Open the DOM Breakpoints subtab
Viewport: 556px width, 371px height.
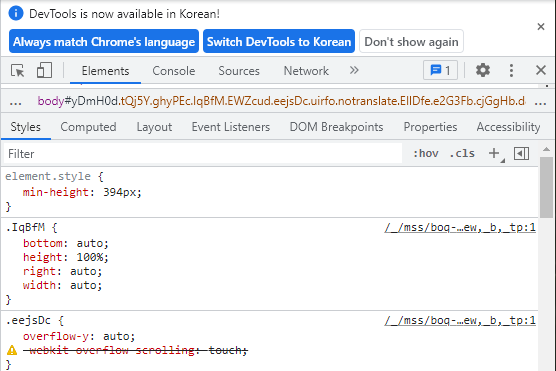(x=337, y=127)
